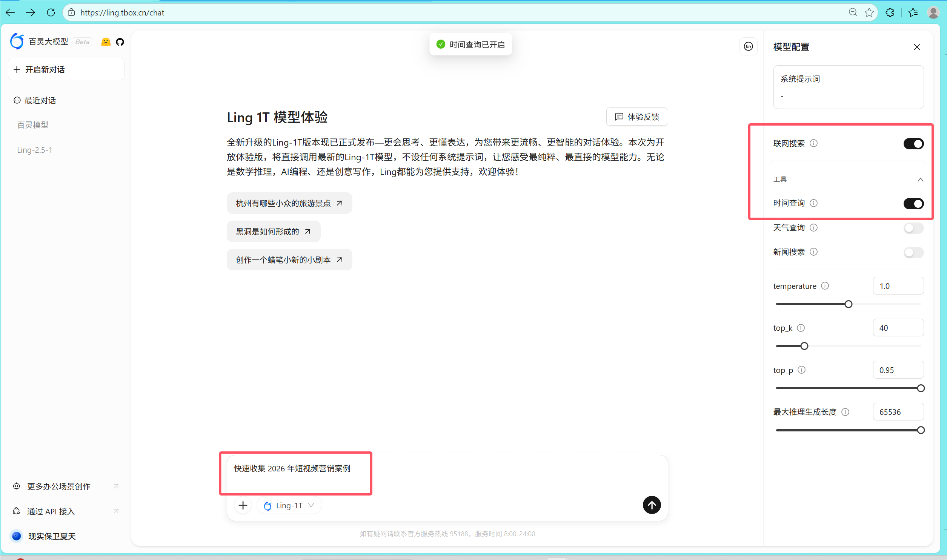Click the 体验反馈 button
This screenshot has width=947, height=560.
(637, 117)
